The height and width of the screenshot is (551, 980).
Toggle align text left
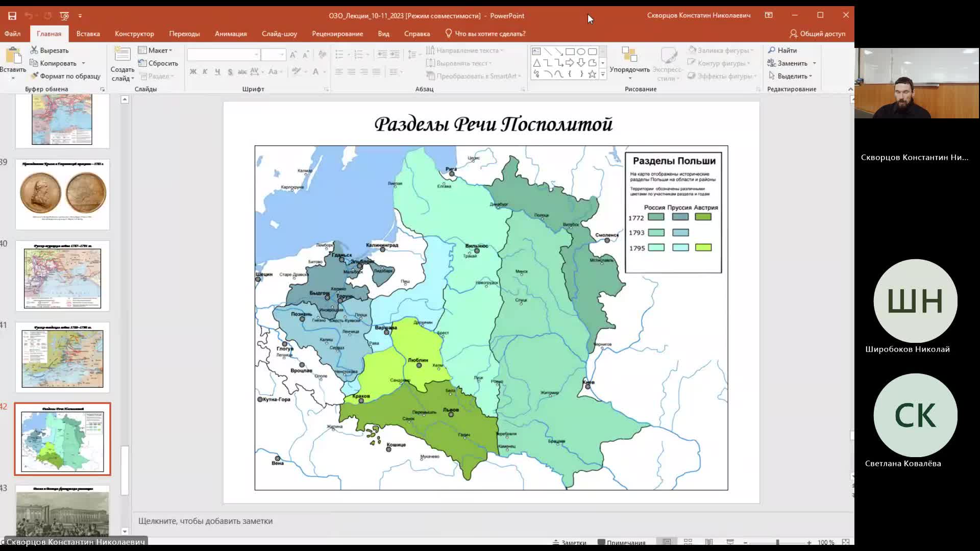339,72
